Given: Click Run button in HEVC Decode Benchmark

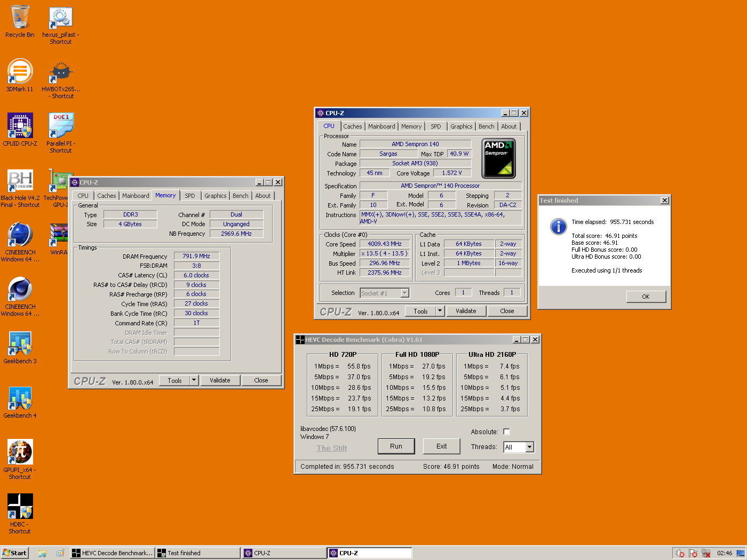Looking at the screenshot, I should 396,446.
